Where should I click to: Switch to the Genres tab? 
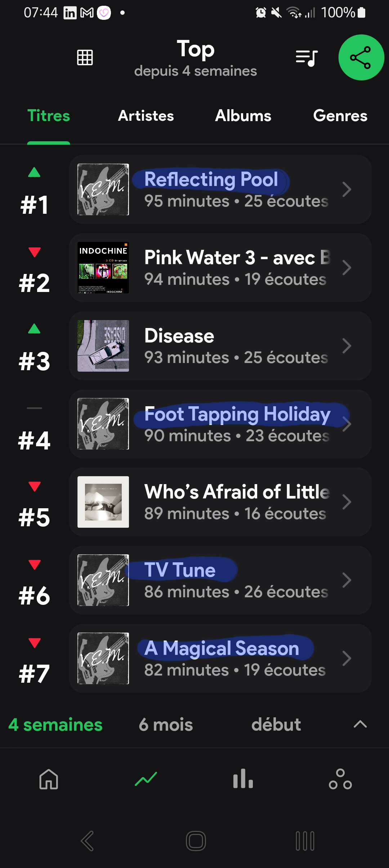tap(340, 116)
